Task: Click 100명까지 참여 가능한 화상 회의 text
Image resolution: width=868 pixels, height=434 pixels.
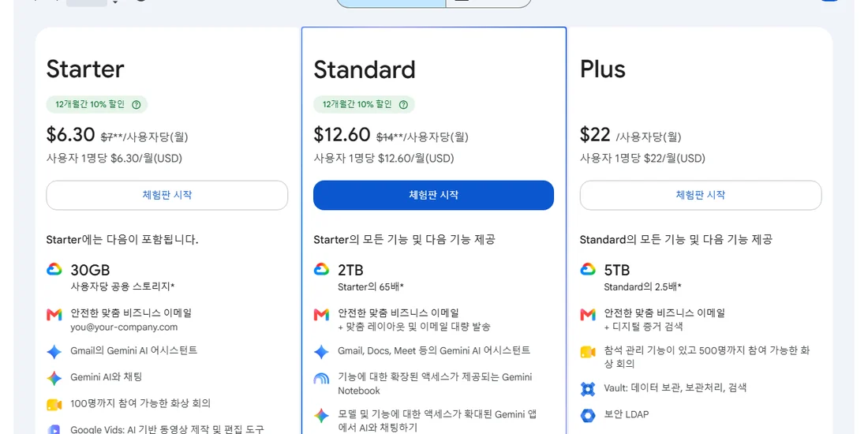Action: coord(140,403)
